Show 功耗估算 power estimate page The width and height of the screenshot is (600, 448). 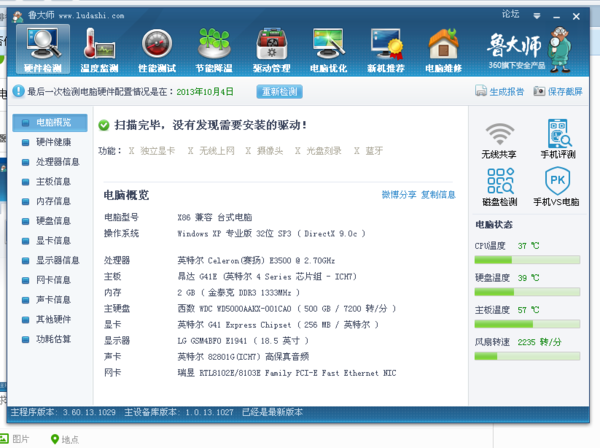click(53, 338)
